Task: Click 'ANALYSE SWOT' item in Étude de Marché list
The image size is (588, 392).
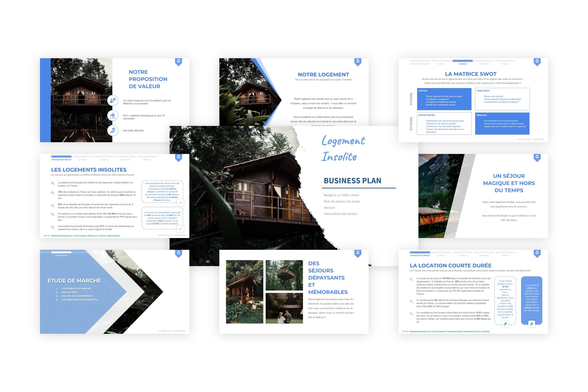Action: pyautogui.click(x=70, y=292)
